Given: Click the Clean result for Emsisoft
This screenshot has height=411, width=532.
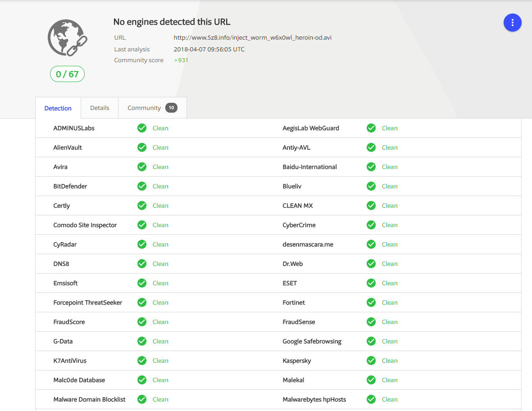Looking at the screenshot, I should pyautogui.click(x=160, y=283).
